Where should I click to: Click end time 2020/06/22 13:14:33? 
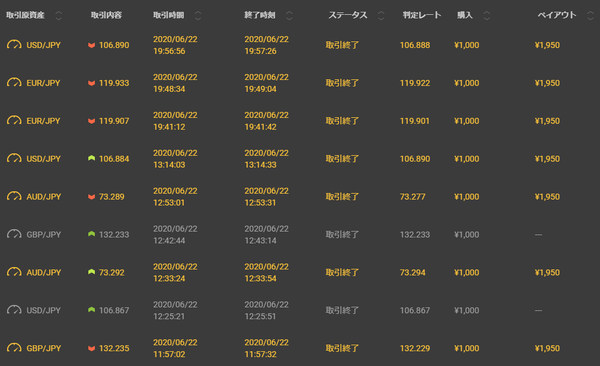point(267,159)
